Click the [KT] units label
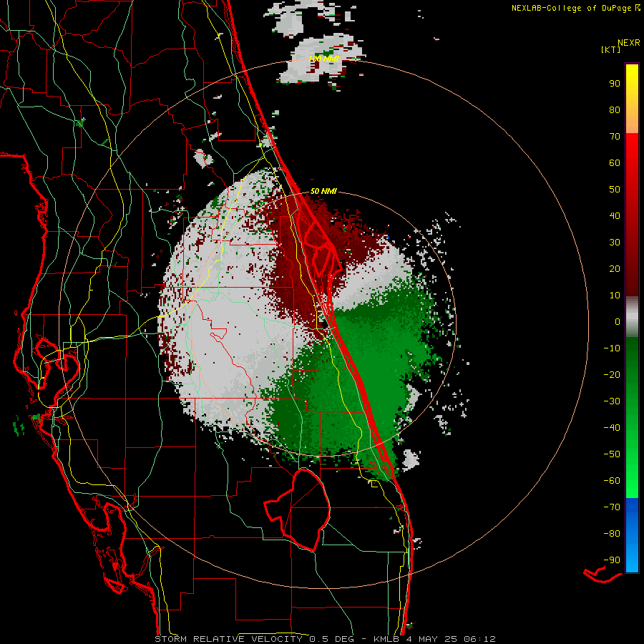 click(x=610, y=49)
